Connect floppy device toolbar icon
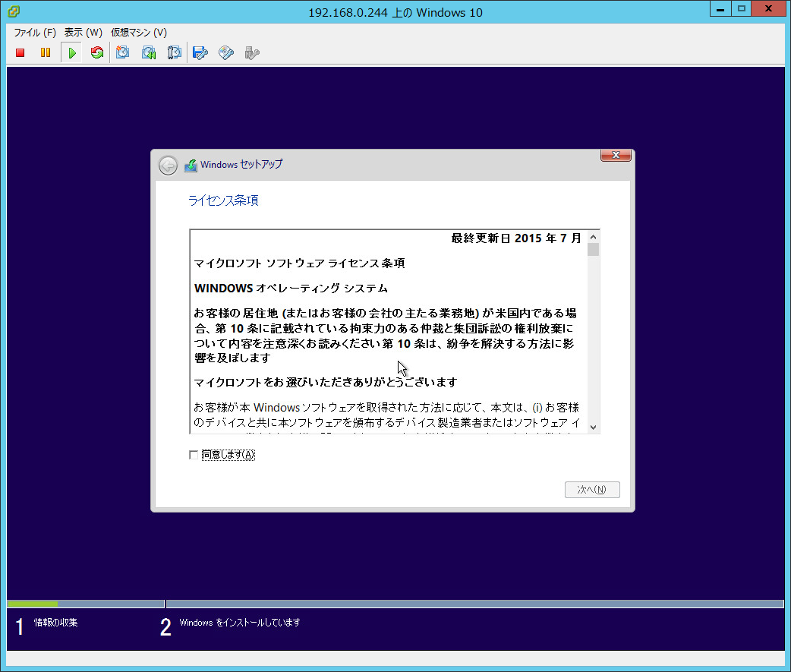Viewport: 791px width, 672px height. (200, 52)
